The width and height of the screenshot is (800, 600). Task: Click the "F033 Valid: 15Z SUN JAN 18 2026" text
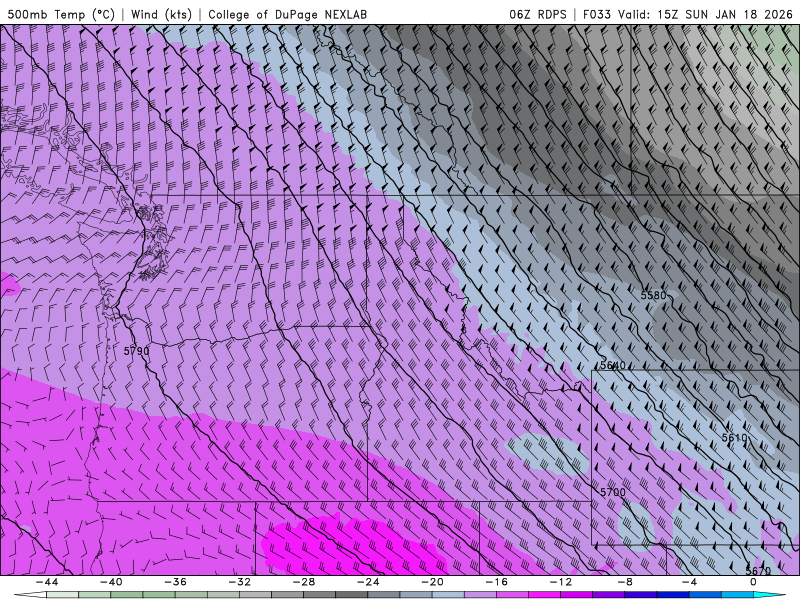[688, 14]
